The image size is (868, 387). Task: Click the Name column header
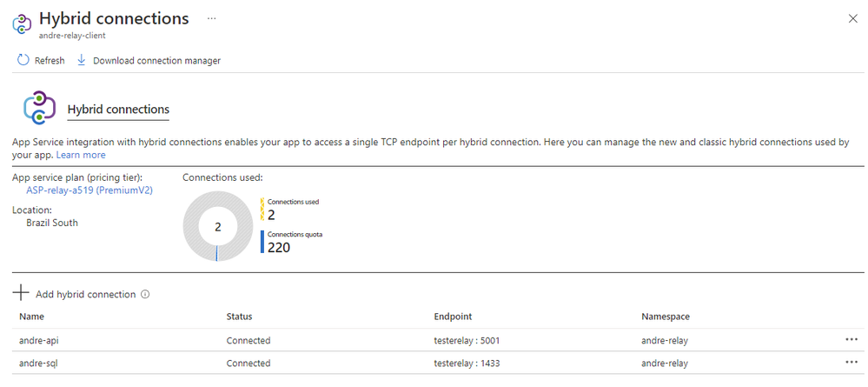pos(31,317)
